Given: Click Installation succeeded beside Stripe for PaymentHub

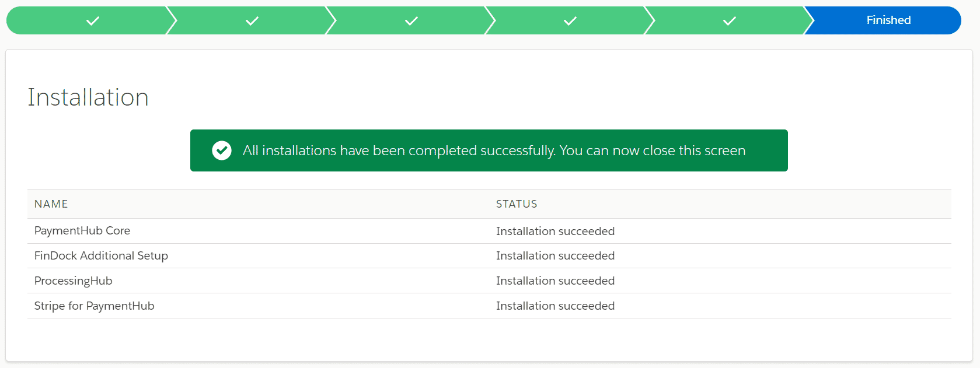Looking at the screenshot, I should pyautogui.click(x=555, y=306).
